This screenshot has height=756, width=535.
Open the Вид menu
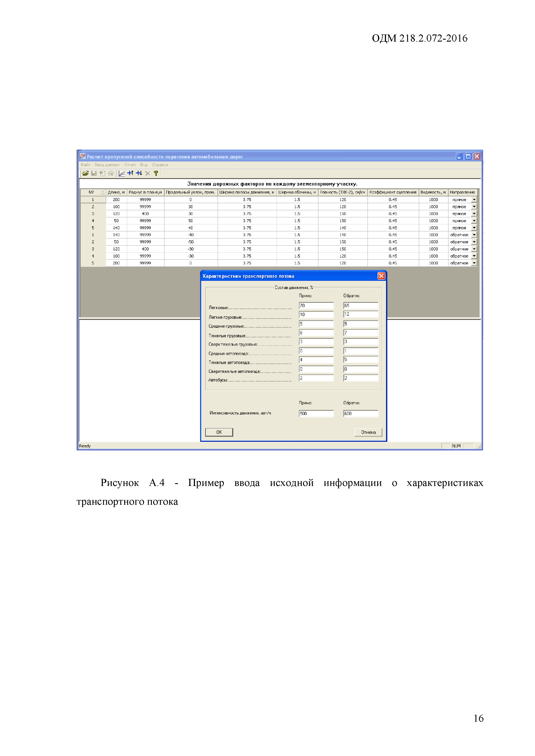tap(144, 165)
